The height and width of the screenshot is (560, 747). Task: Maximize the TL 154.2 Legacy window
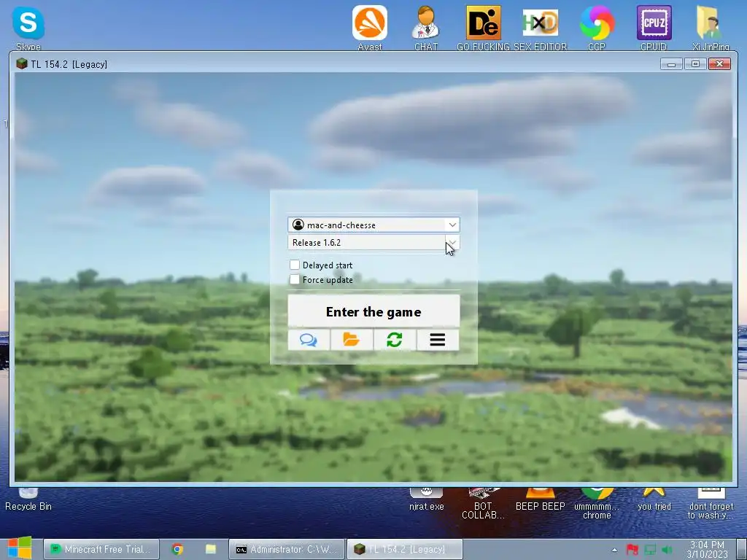pyautogui.click(x=695, y=64)
